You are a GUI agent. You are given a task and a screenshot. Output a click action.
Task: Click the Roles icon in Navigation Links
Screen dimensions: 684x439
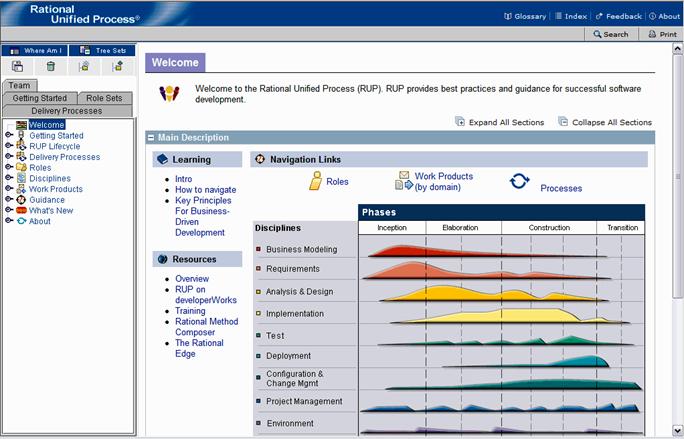point(315,181)
